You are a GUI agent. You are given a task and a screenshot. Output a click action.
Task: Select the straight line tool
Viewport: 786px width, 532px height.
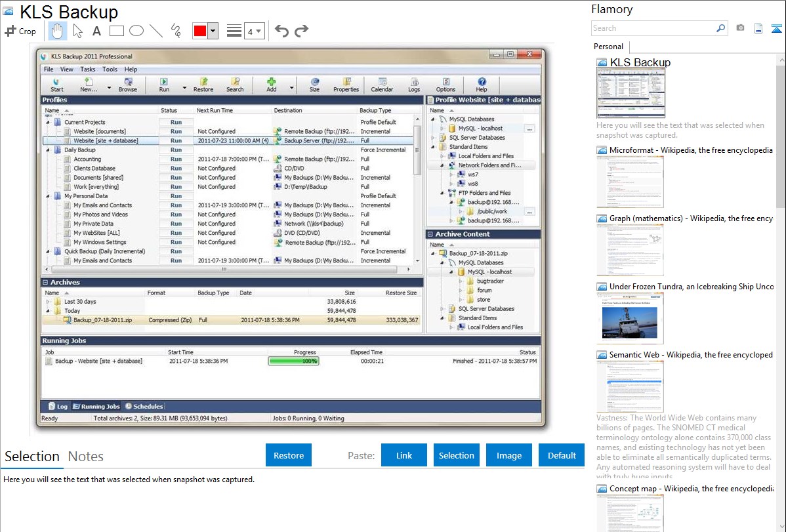[x=156, y=31]
